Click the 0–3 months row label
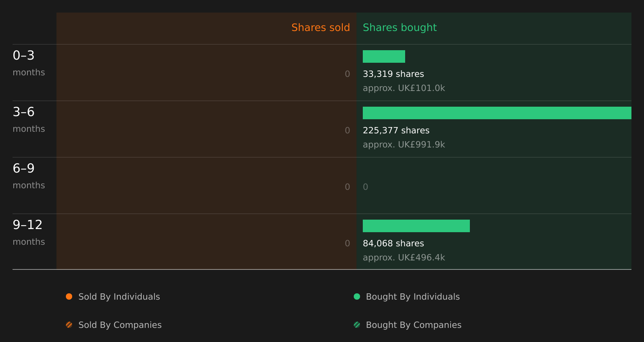This screenshot has height=342, width=644. coord(29,63)
